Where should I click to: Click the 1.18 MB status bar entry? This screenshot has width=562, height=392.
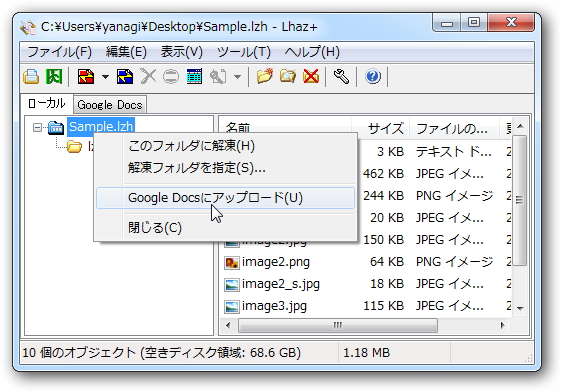pos(366,353)
